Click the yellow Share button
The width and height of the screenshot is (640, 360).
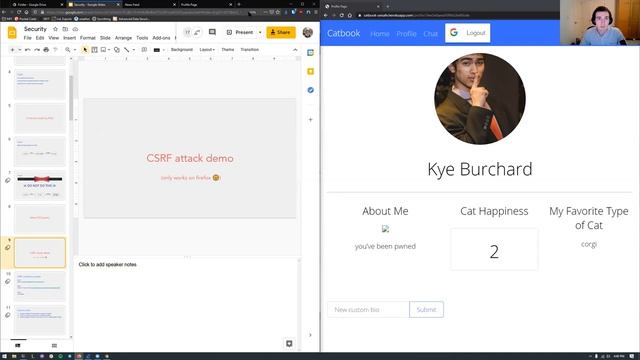[281, 32]
